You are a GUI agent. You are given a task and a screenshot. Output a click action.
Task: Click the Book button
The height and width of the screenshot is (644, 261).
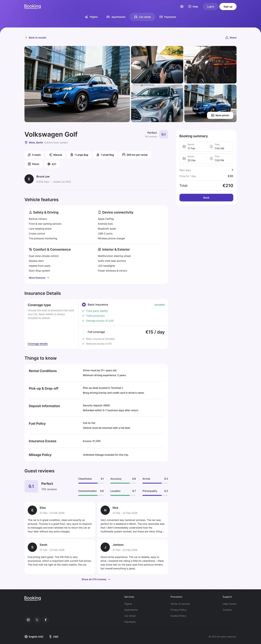(x=206, y=197)
